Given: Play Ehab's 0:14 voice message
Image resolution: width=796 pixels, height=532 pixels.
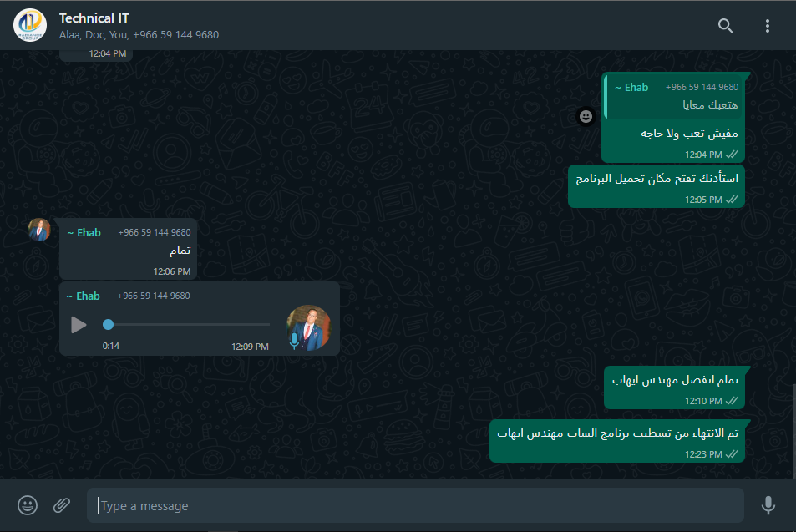Looking at the screenshot, I should coord(79,325).
